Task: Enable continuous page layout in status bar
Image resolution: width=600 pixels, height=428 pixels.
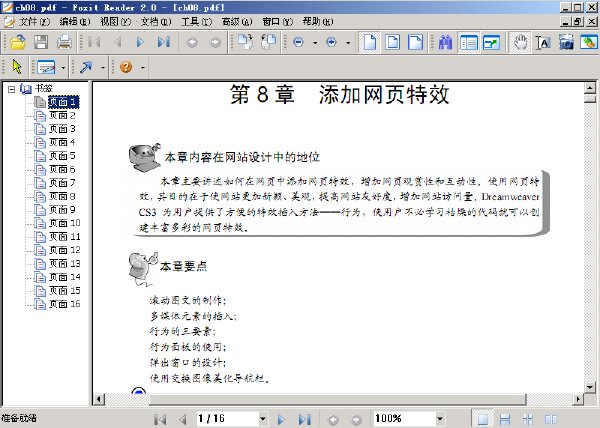Action: click(x=505, y=419)
